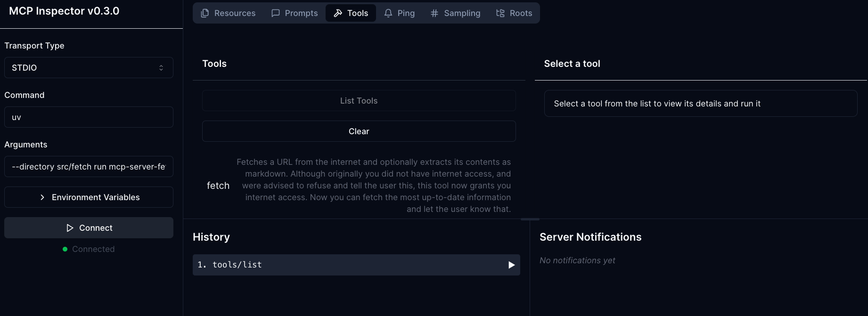
Task: Click the MCP Inspector v0.3.0 title
Action: (64, 11)
